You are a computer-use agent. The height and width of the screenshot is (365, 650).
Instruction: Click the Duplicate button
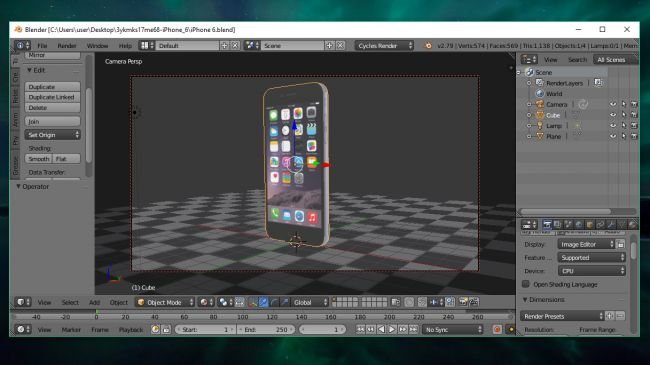[x=52, y=87]
